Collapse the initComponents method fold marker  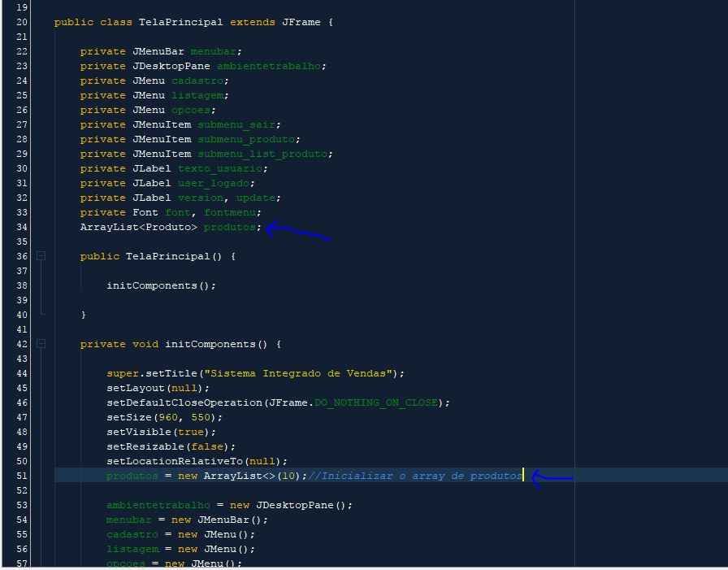click(x=41, y=344)
